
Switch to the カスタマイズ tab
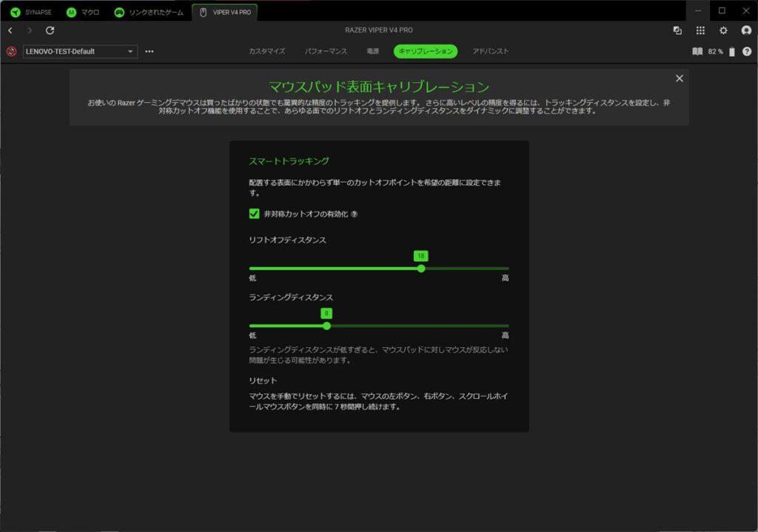click(266, 52)
